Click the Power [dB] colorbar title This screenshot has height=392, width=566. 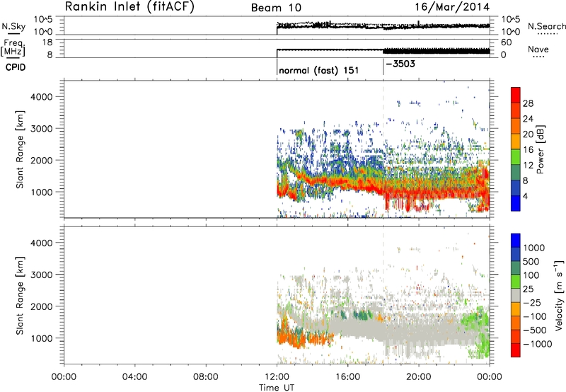(540, 149)
